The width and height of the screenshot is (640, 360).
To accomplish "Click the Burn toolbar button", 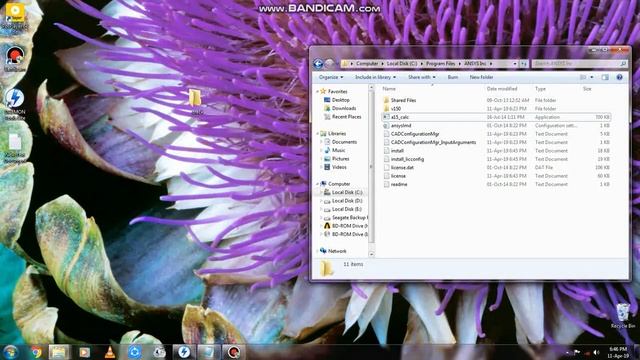I will (453, 77).
